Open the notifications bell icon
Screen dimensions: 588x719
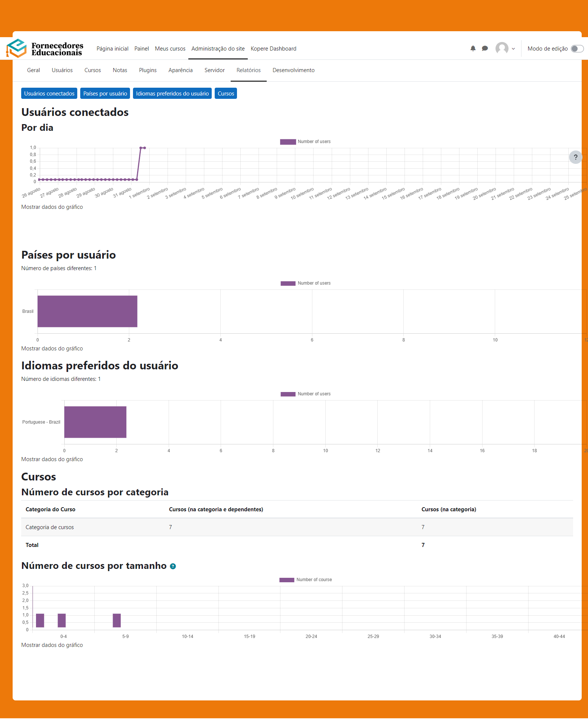coord(473,48)
